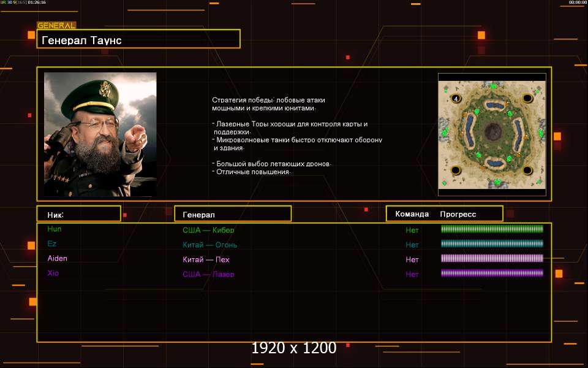
Task: Select the top-right start position on minimap
Action: [x=527, y=98]
